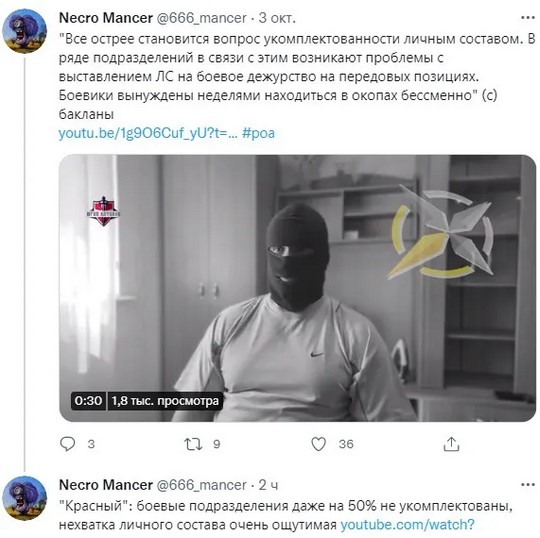
Task: Open Necro Mancer avatar on first tweet
Action: coord(24,31)
